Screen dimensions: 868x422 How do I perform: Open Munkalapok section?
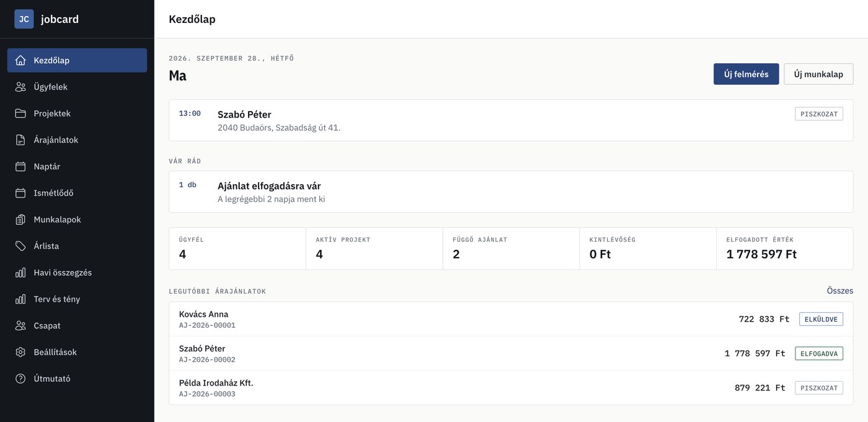[77, 219]
